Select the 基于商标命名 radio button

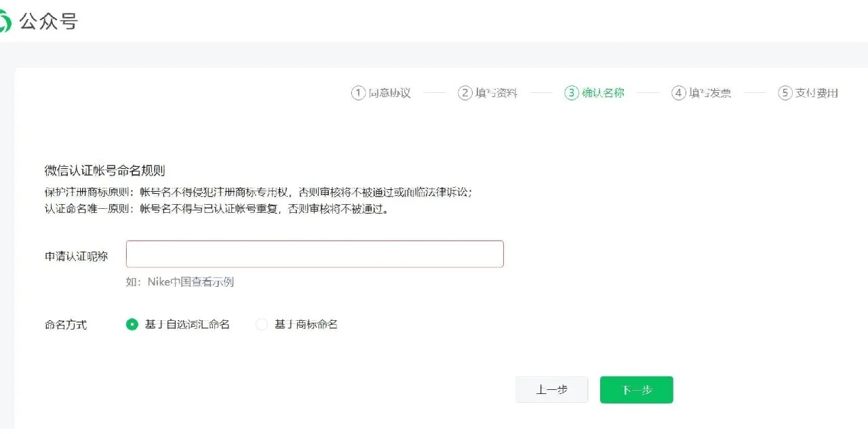point(262,325)
